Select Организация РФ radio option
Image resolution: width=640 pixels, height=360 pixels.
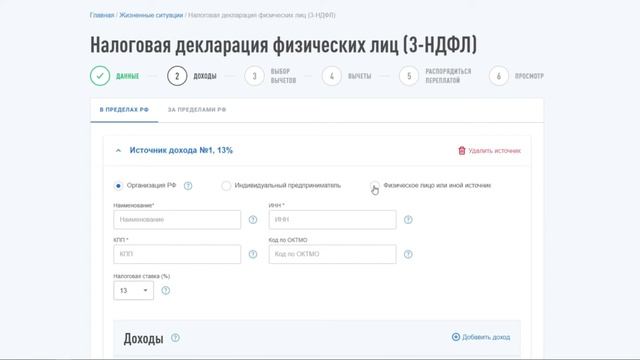coord(118,186)
